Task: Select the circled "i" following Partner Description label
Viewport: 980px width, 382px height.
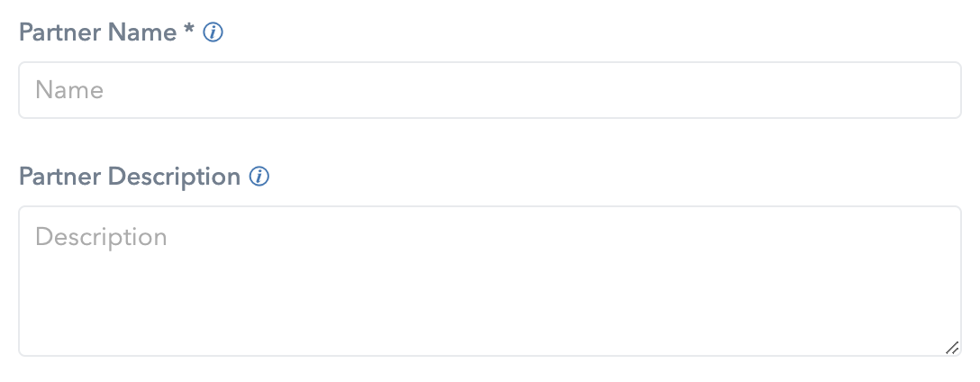Action: point(259,177)
